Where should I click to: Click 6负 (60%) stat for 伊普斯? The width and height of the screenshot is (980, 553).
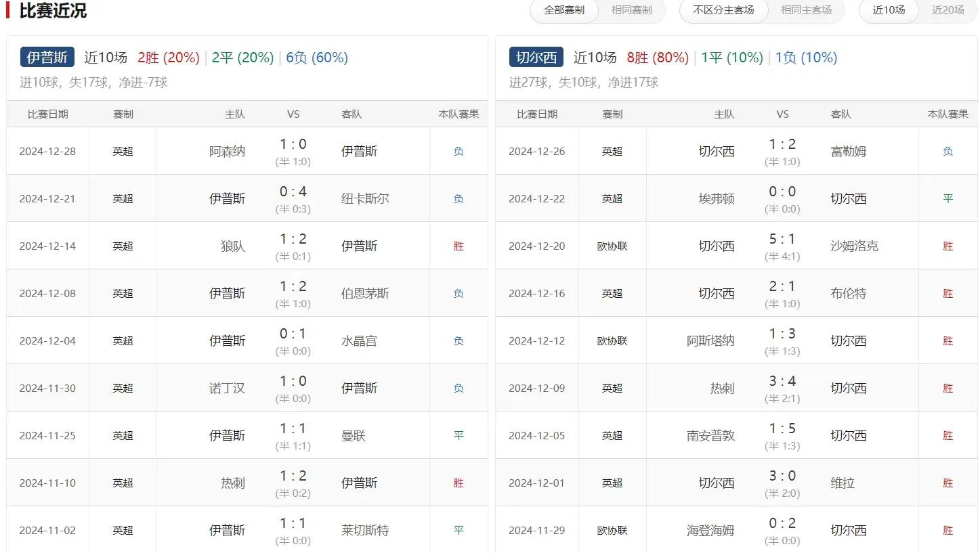[317, 58]
